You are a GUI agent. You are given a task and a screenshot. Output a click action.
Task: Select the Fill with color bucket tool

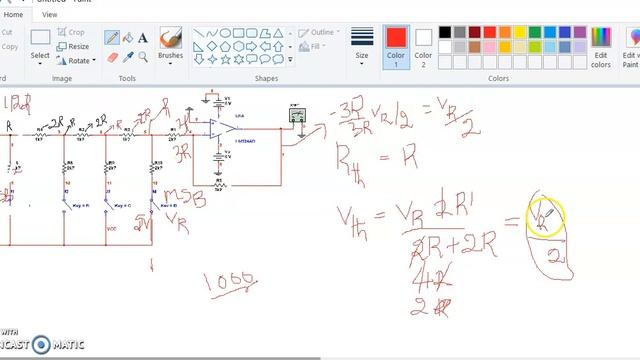128,38
